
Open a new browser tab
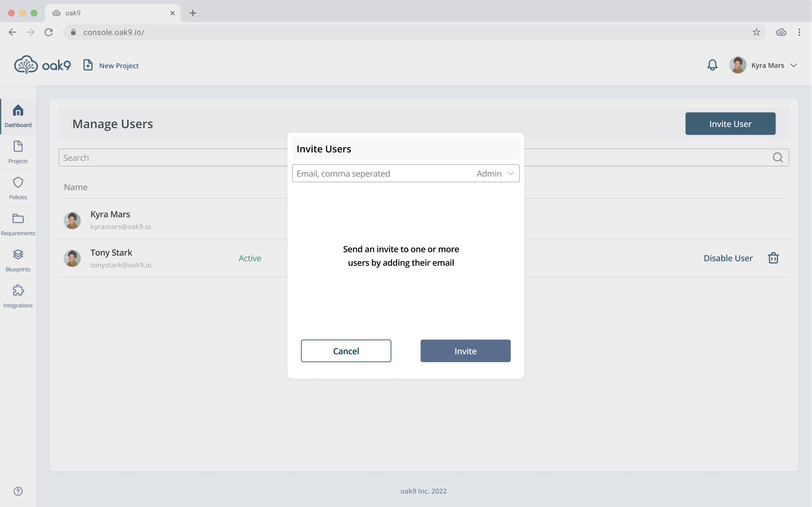point(193,13)
